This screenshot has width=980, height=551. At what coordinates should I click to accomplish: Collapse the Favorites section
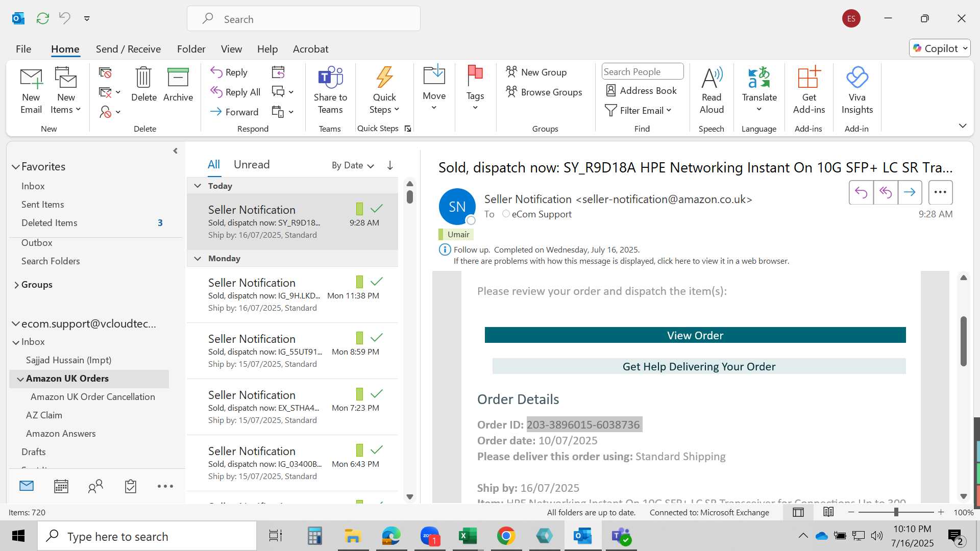[16, 167]
